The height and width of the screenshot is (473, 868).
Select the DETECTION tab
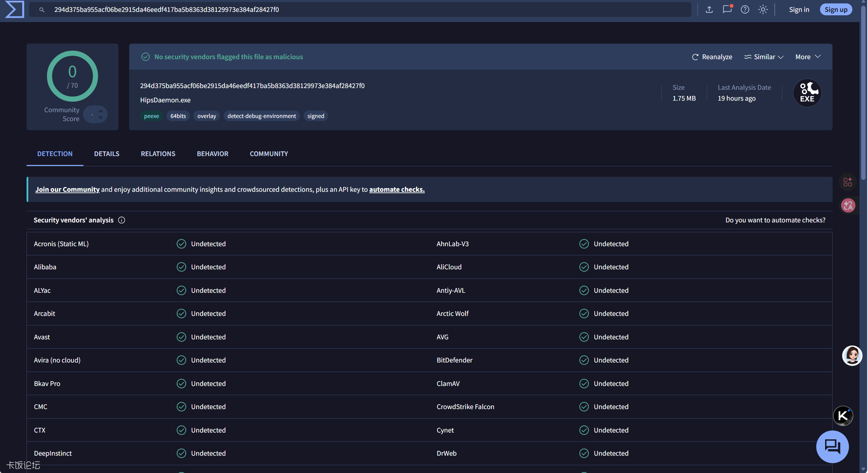[x=55, y=154]
